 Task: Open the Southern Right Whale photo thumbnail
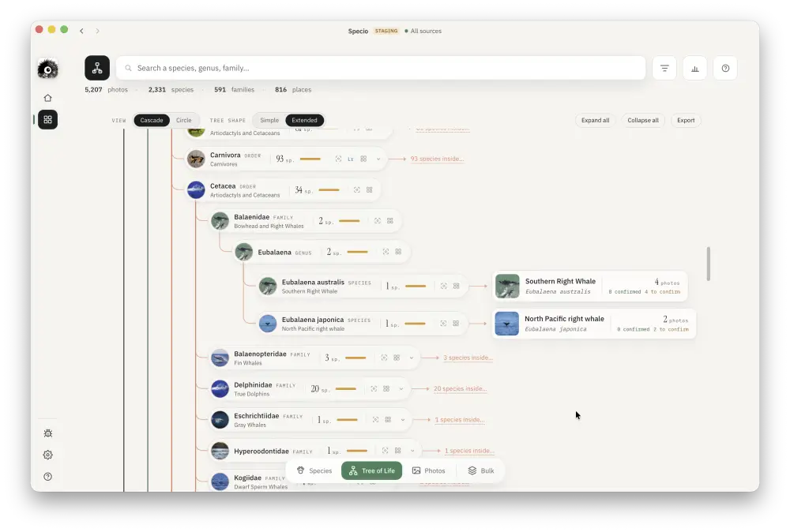pyautogui.click(x=507, y=286)
